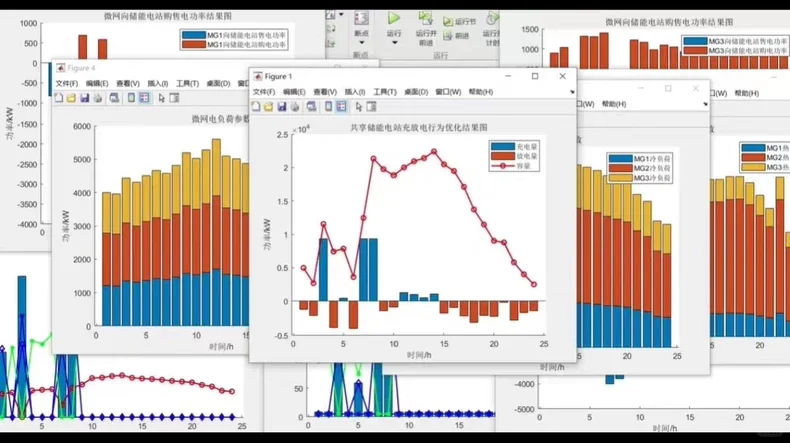Viewport: 790px width, 443px height.
Task: Click New Figure icon in Figure 4 toolbar
Action: coord(59,98)
